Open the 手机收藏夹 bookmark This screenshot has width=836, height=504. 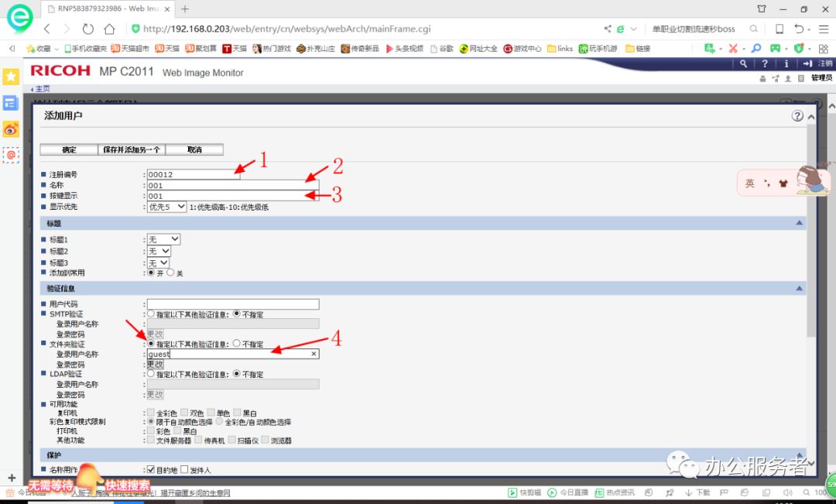[x=85, y=49]
